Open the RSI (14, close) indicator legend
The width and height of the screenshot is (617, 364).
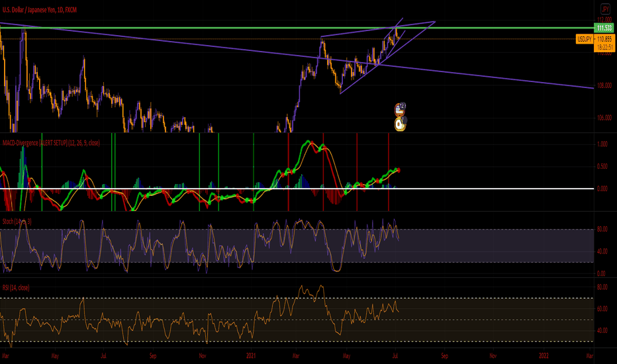16,288
